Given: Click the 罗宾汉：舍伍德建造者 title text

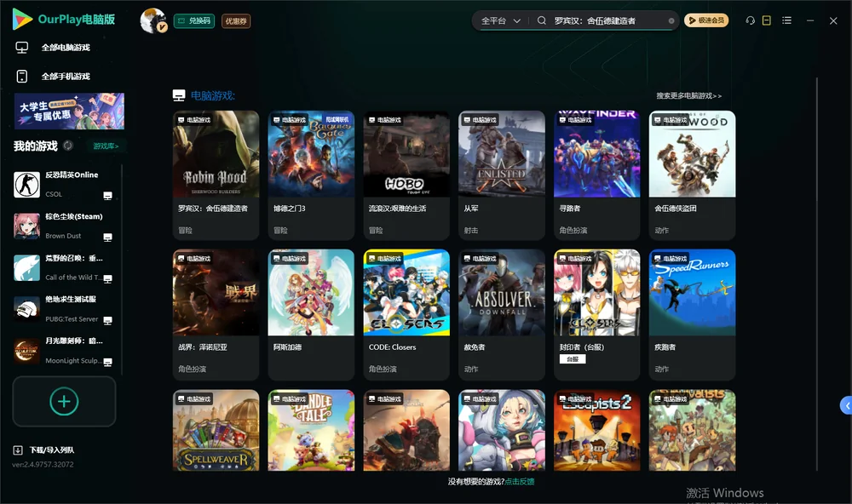Looking at the screenshot, I should click(x=213, y=209).
